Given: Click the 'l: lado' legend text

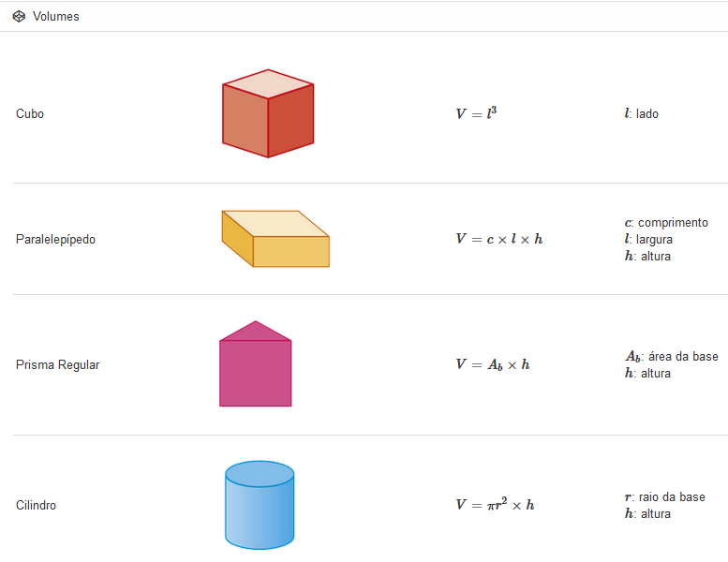Looking at the screenshot, I should click(x=642, y=113).
